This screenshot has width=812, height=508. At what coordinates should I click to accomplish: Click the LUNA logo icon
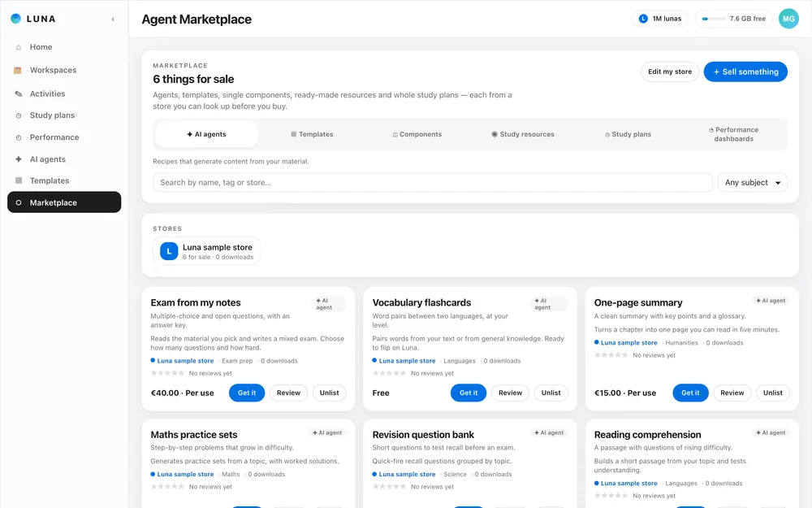[x=16, y=19]
